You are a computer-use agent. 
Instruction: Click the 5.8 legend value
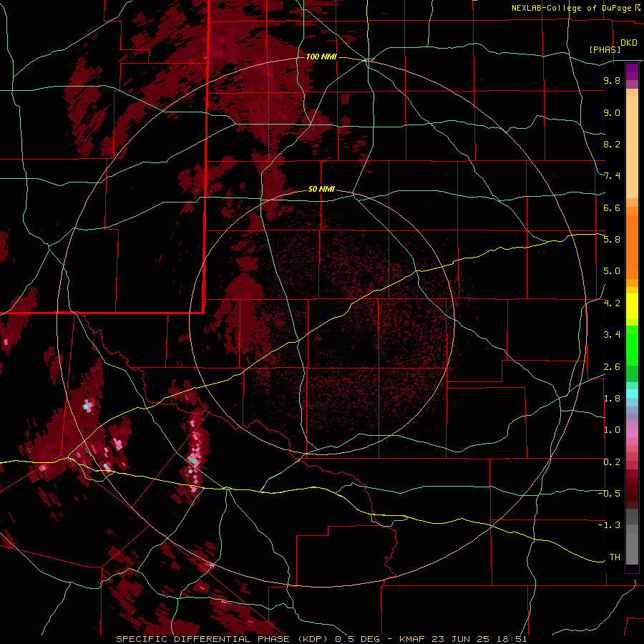click(612, 240)
